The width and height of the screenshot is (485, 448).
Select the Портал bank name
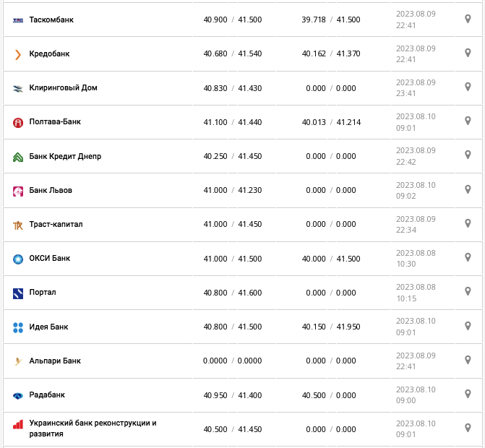coord(43,293)
